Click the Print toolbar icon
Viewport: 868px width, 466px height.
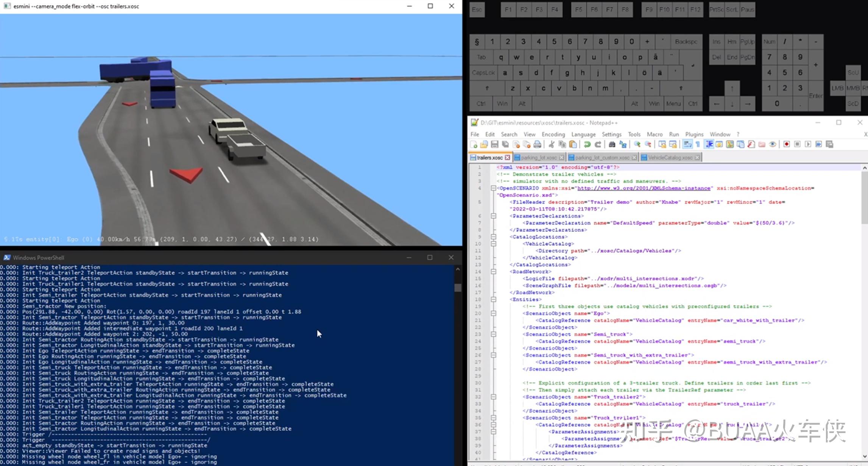[537, 144]
